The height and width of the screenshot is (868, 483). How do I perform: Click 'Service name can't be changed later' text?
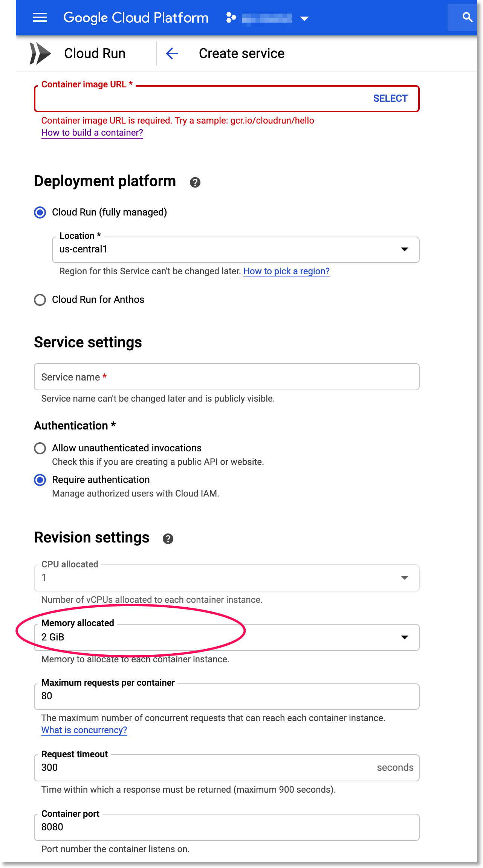(x=158, y=399)
